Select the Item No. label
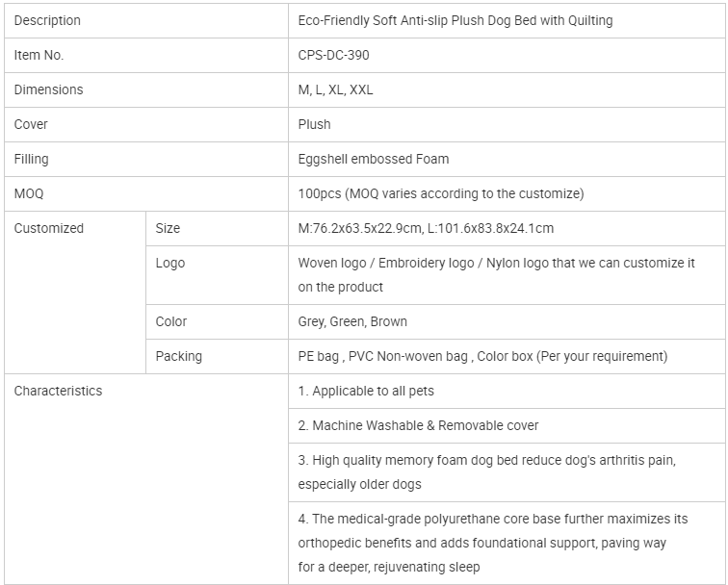Screen dimensions: 728x585 pos(39,55)
